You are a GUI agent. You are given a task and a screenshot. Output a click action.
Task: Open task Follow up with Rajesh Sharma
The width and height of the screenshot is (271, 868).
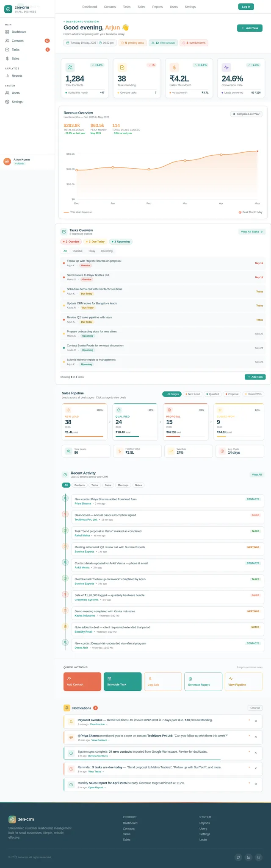pyautogui.click(x=163, y=263)
